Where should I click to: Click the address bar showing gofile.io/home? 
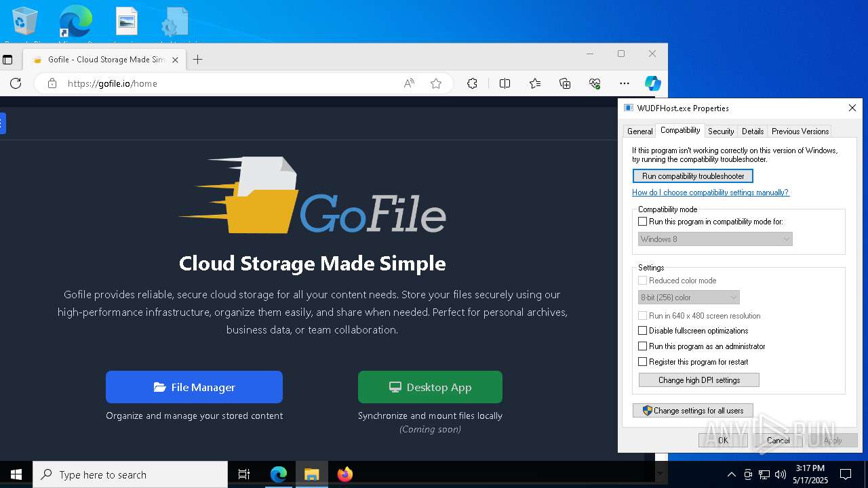tap(231, 83)
